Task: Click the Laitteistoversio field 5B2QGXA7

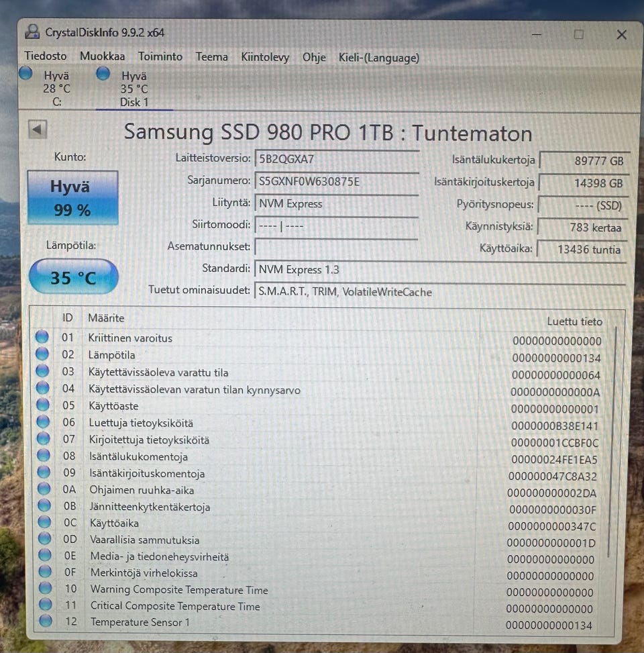Action: (x=336, y=160)
